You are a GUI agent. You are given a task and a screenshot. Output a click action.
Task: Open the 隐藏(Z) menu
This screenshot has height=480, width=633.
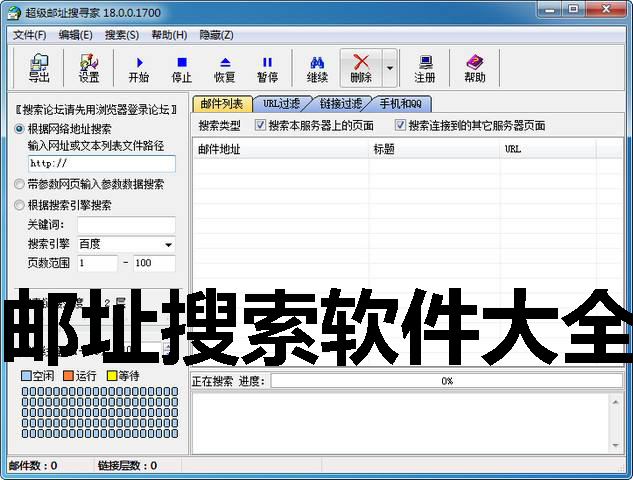click(216, 35)
